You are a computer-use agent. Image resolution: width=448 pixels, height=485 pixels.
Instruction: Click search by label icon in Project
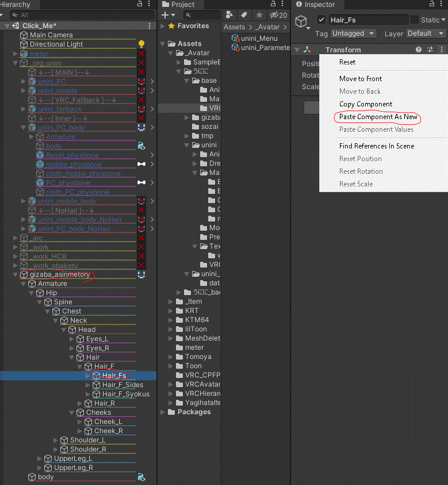click(244, 15)
